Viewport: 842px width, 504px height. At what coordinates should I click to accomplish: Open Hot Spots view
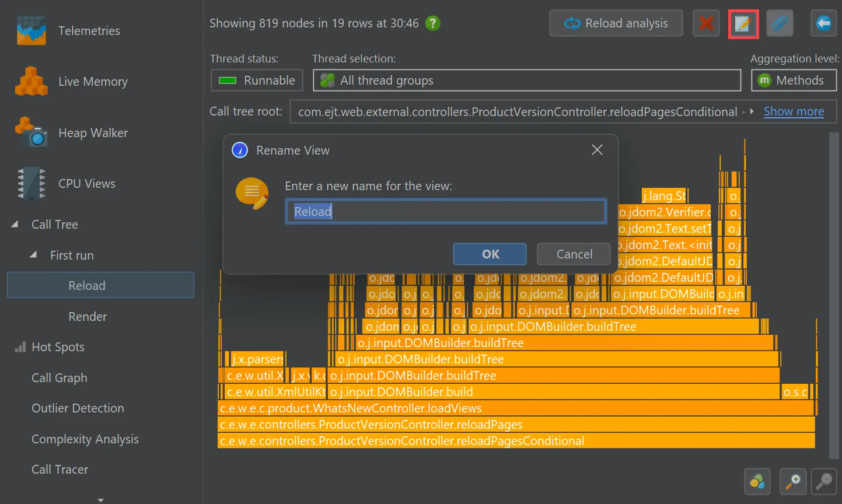pos(58,347)
